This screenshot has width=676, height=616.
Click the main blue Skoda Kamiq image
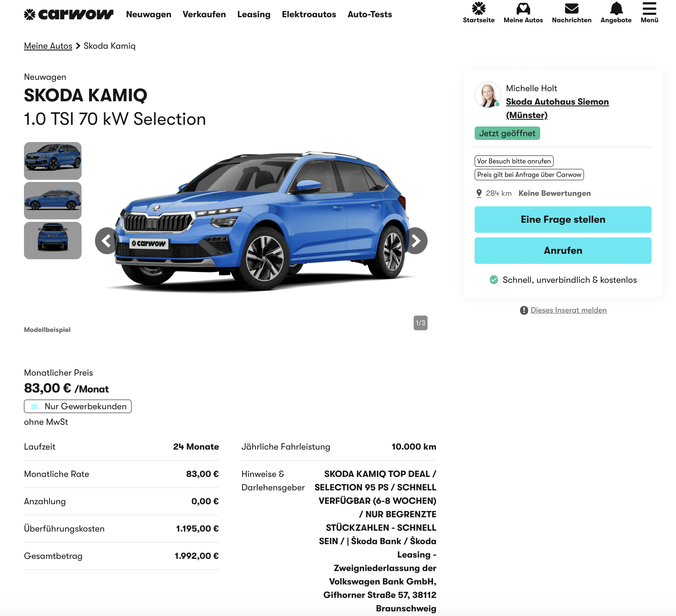[x=261, y=221]
